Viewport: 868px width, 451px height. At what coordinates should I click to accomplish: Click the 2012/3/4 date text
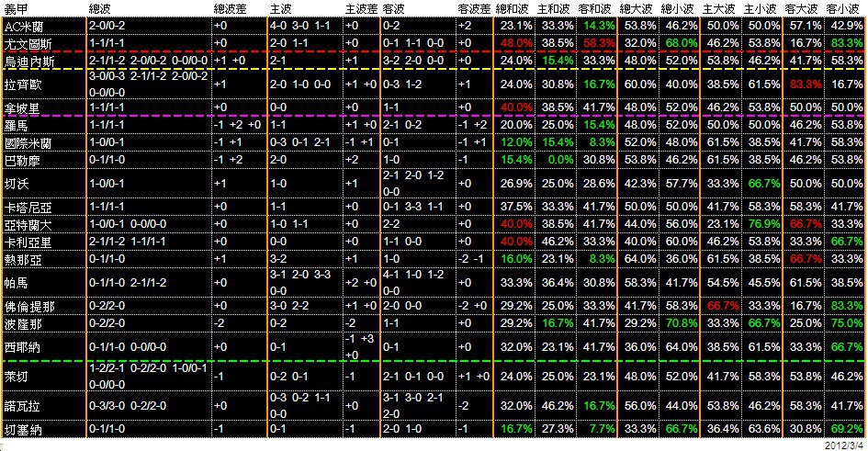point(843,445)
